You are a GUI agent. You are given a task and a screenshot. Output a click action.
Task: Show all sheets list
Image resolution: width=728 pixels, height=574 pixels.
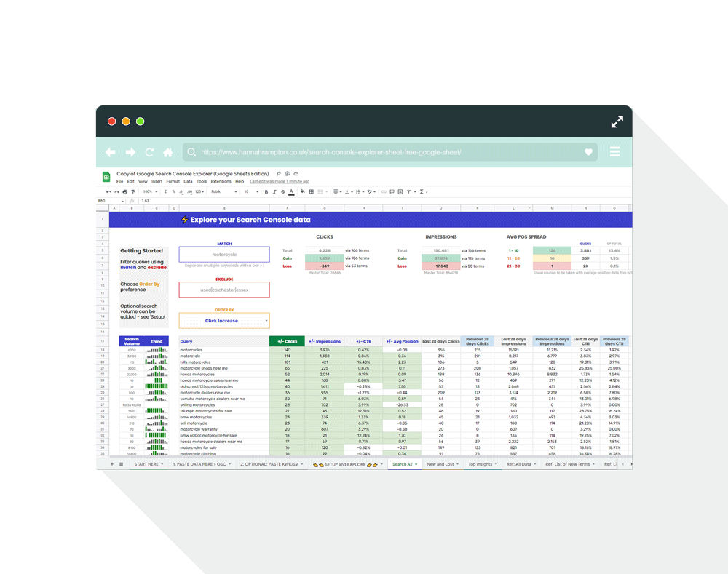coord(121,464)
